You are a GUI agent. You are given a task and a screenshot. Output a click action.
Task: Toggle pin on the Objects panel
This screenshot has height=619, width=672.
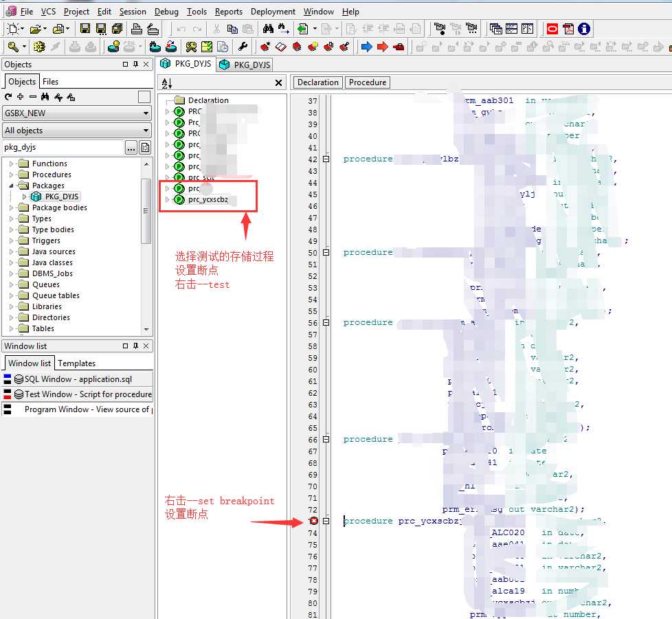pos(135,65)
